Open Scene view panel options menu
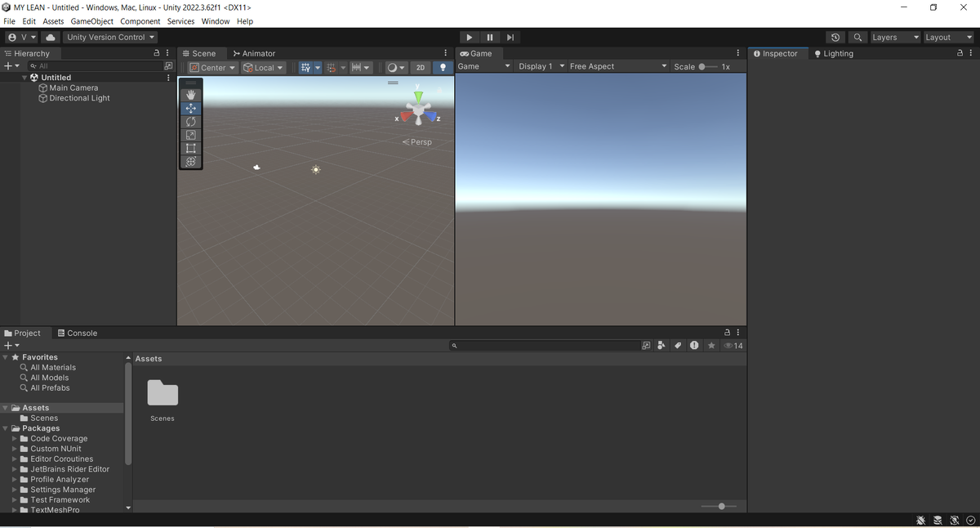Screen dimensions: 980x528 tap(445, 53)
